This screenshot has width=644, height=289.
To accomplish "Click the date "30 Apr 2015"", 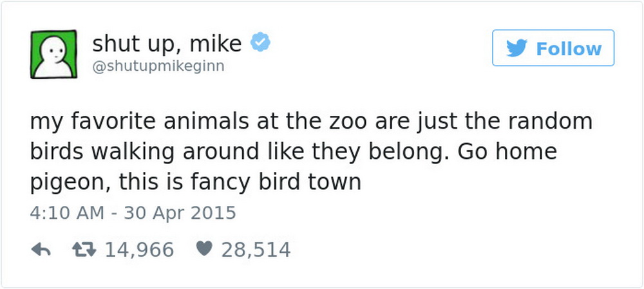I will (x=180, y=213).
